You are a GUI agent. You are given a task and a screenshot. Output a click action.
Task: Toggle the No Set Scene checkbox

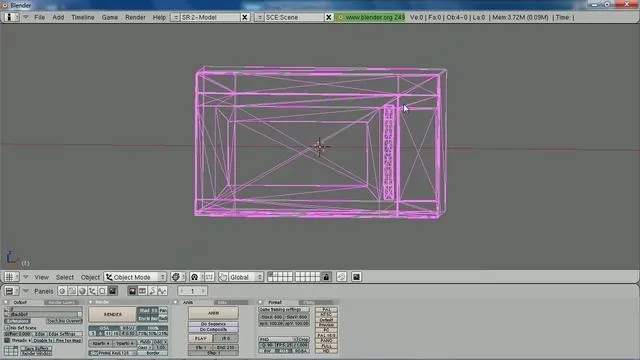[7, 328]
